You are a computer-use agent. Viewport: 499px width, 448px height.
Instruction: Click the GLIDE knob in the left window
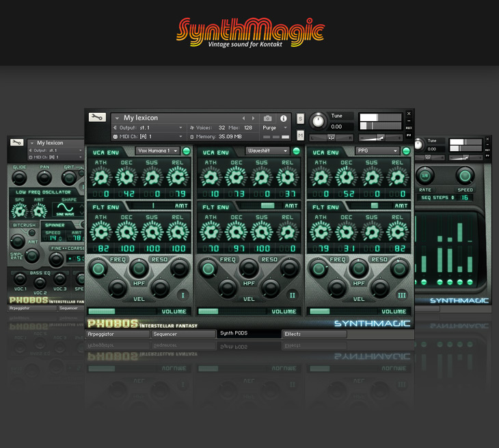click(x=19, y=178)
